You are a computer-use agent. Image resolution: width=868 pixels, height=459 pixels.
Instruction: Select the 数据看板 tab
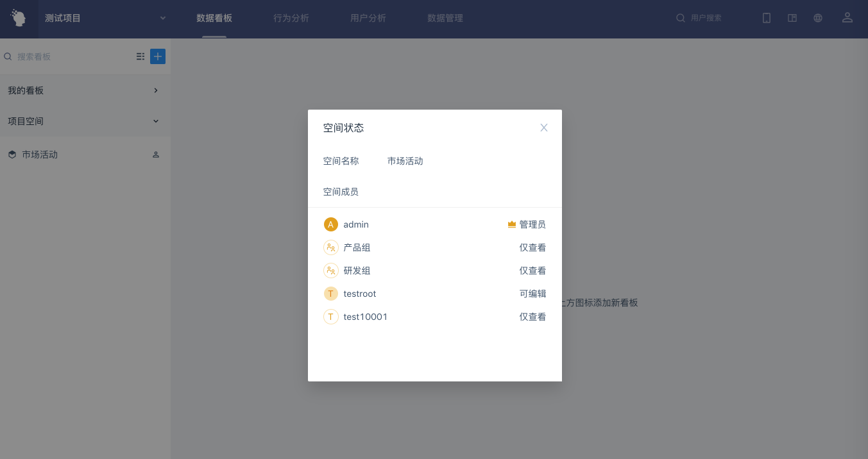point(214,18)
